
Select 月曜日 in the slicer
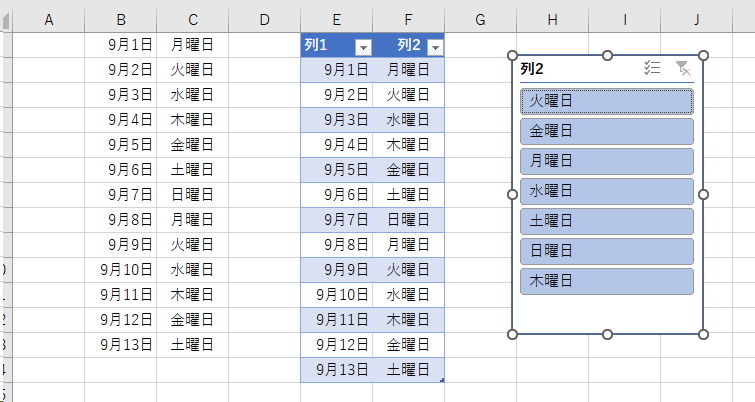[606, 161]
